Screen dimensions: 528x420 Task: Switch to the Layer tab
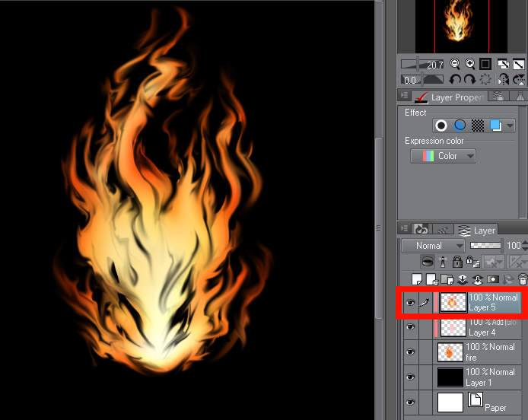476,230
